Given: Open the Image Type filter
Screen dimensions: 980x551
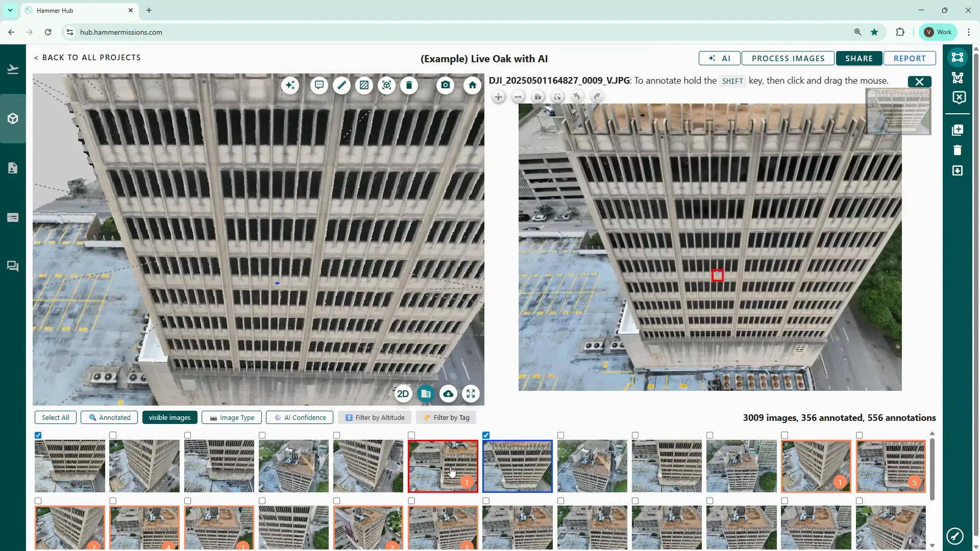Looking at the screenshot, I should pyautogui.click(x=232, y=417).
